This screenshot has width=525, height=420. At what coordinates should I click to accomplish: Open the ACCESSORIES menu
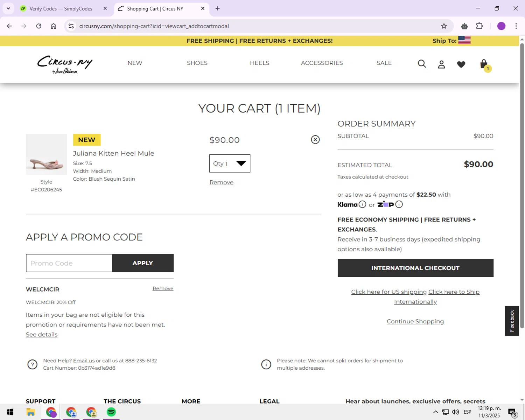(x=322, y=63)
